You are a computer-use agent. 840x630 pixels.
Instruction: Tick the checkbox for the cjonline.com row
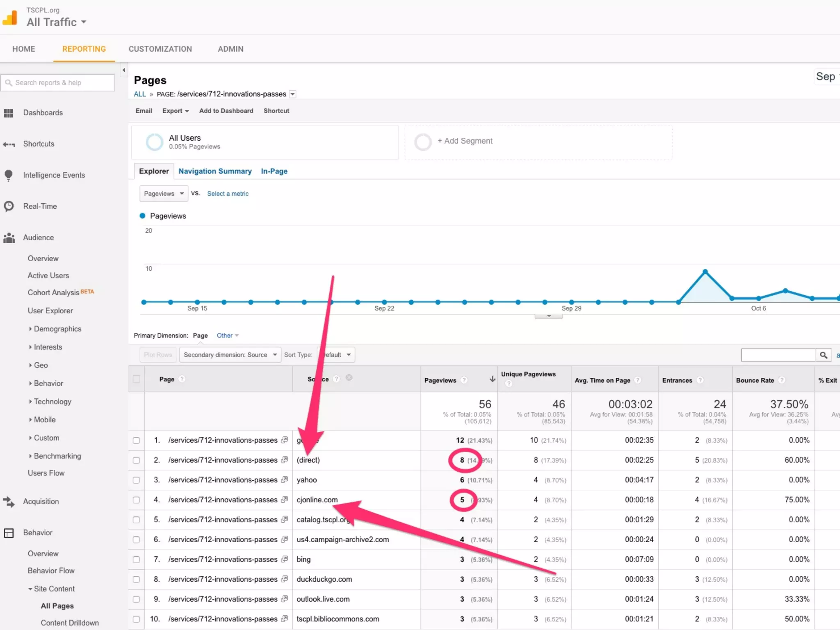[136, 500]
